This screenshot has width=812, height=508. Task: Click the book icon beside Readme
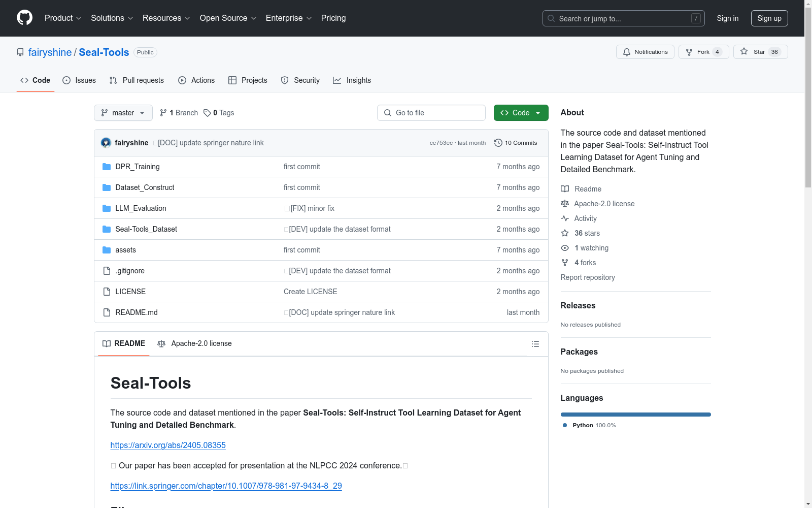click(x=565, y=189)
